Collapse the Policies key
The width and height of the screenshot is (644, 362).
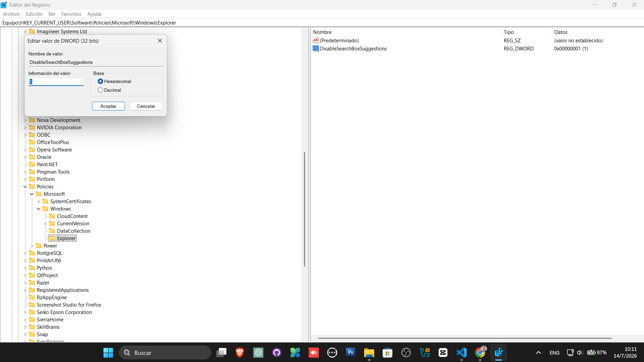pos(25,187)
